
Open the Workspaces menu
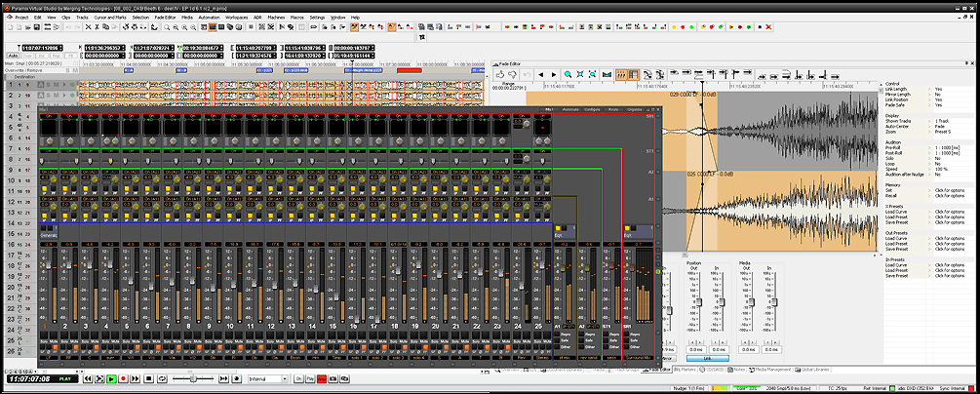tap(236, 18)
